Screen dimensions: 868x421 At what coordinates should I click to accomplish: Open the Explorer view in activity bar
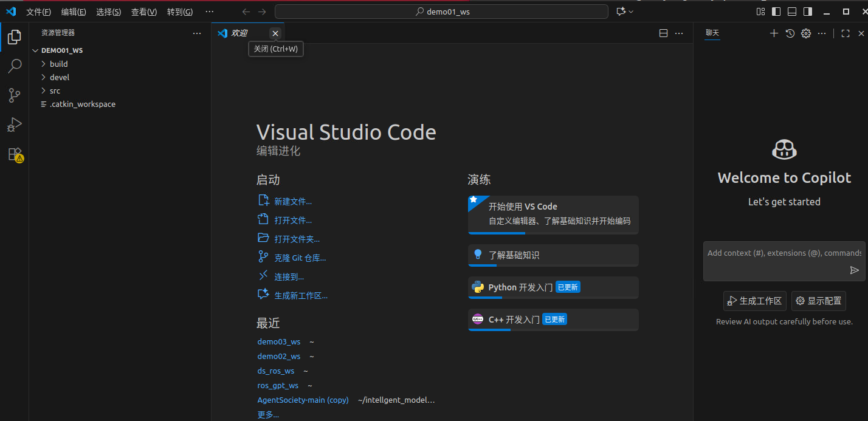click(15, 38)
